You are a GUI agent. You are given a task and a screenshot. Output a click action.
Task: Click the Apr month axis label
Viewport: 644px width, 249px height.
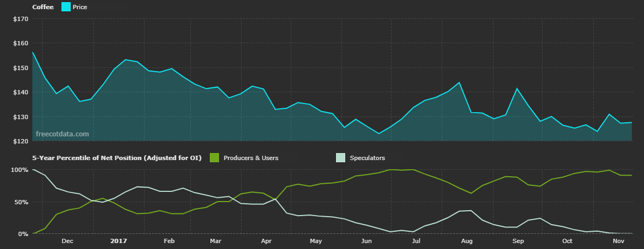click(x=266, y=241)
